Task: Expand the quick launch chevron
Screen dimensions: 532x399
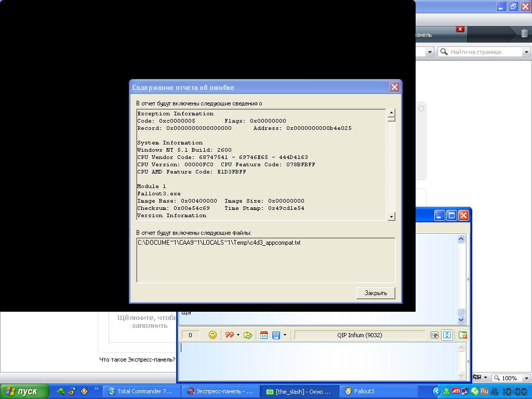Action: pyautogui.click(x=96, y=389)
